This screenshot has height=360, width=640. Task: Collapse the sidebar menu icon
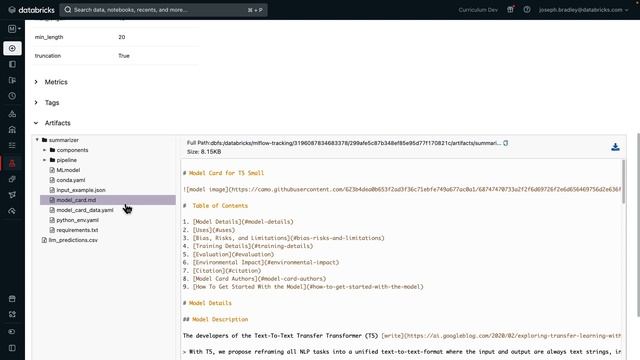click(x=12, y=348)
